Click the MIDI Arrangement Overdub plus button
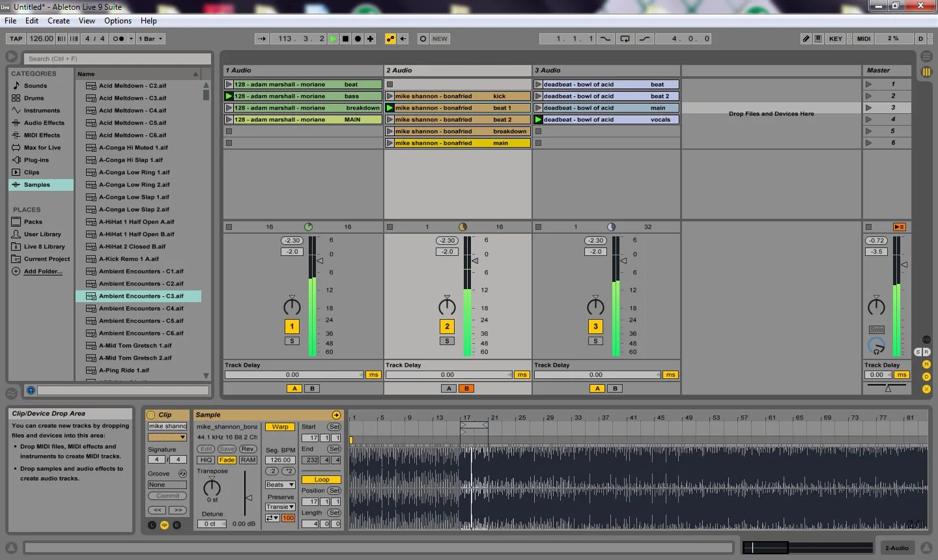This screenshot has height=560, width=938. point(370,38)
